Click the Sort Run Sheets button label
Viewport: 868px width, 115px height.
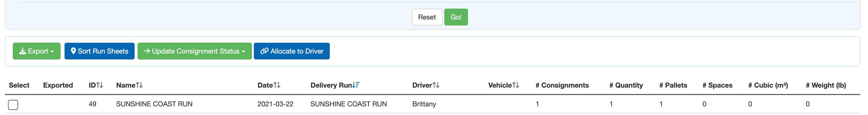click(103, 51)
